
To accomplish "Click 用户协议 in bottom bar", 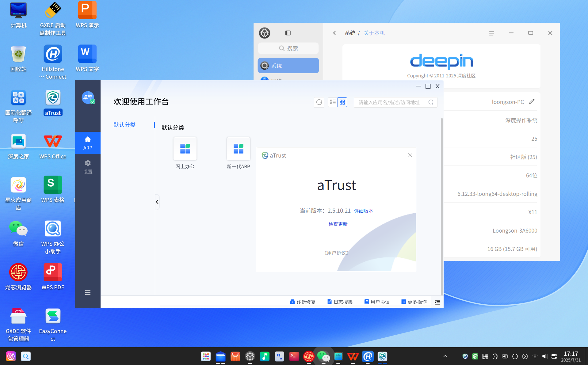I will (x=377, y=302).
